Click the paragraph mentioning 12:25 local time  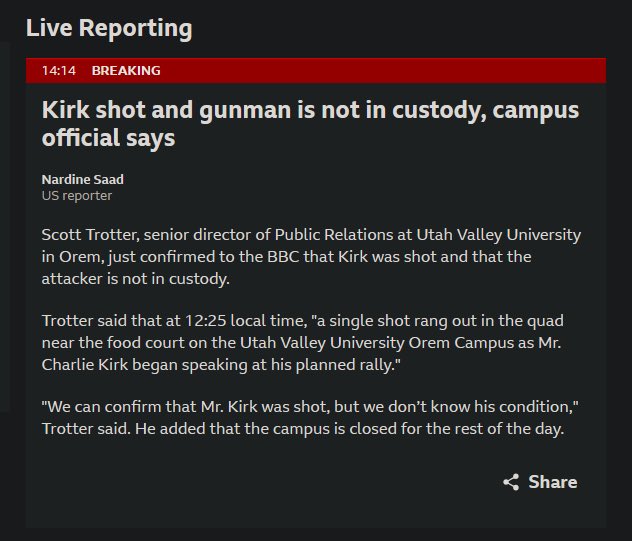[x=302, y=343]
